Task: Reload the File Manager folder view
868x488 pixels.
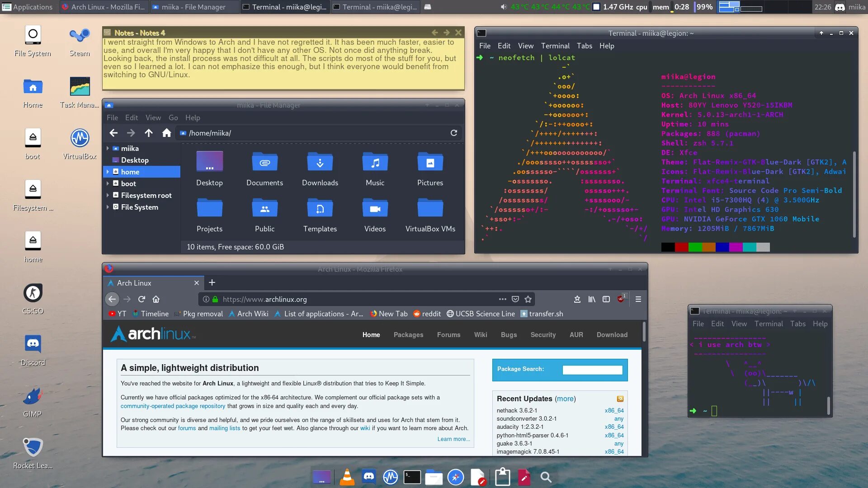Action: pyautogui.click(x=454, y=133)
